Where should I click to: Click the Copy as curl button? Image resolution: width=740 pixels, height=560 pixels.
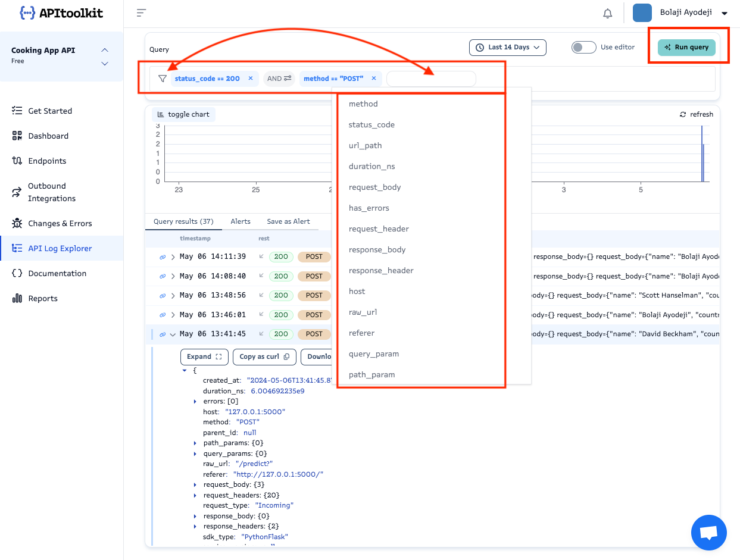pos(264,356)
